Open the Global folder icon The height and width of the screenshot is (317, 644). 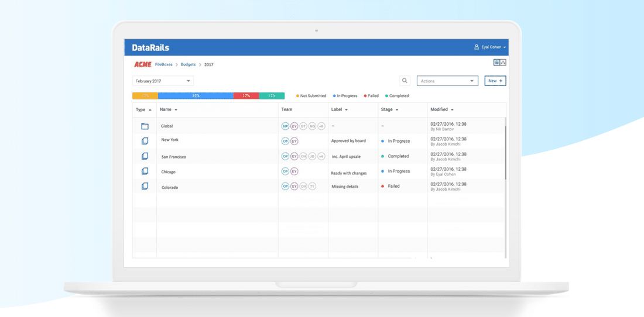tap(145, 126)
